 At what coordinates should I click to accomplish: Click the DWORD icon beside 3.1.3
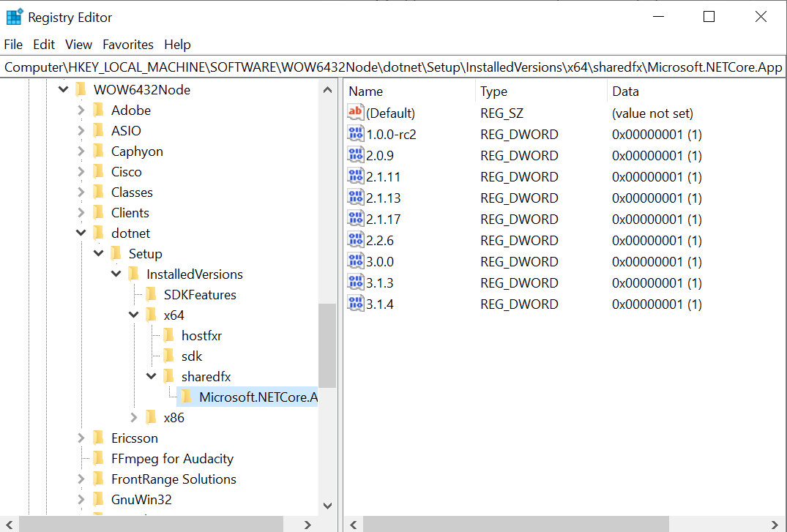(x=355, y=282)
